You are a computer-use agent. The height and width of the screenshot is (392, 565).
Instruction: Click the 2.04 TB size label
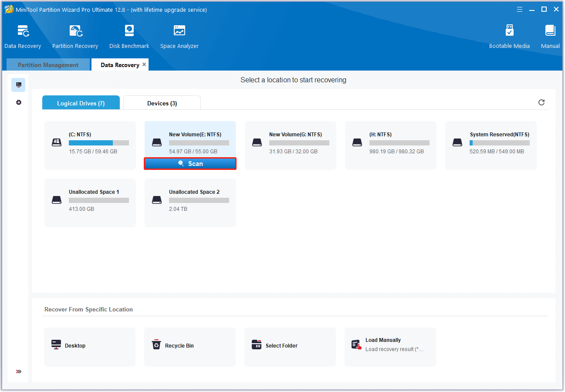(178, 209)
